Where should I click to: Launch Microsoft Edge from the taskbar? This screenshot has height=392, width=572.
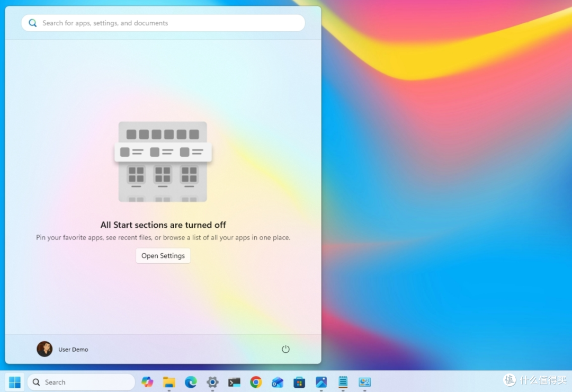pos(191,382)
